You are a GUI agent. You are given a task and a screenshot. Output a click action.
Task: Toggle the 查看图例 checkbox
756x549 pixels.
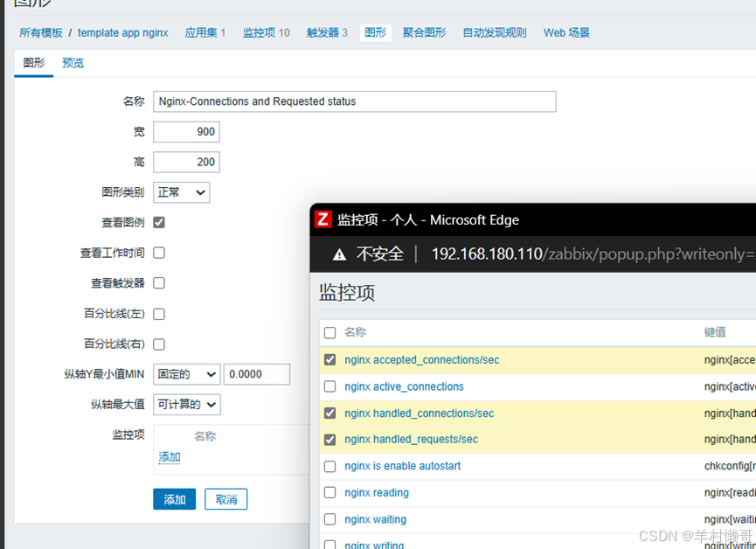159,222
